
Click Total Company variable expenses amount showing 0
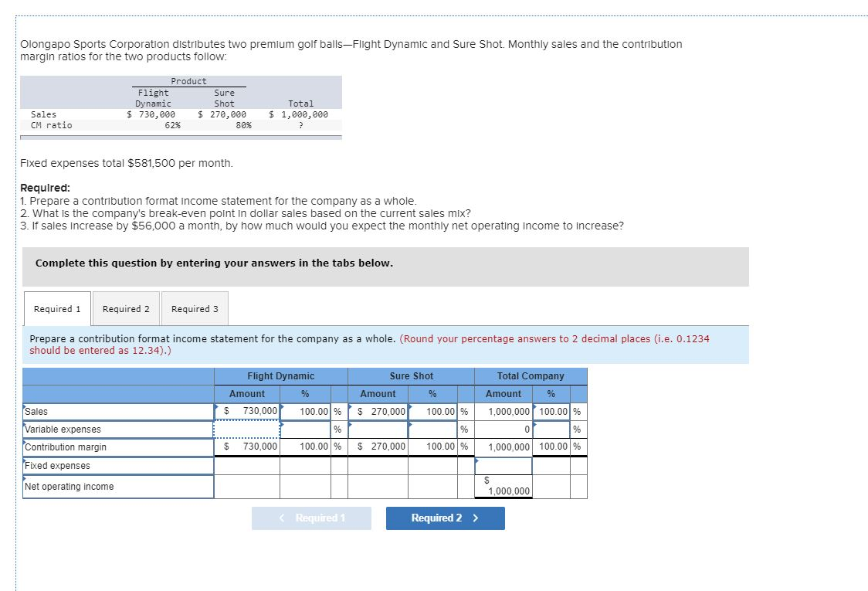click(x=504, y=430)
